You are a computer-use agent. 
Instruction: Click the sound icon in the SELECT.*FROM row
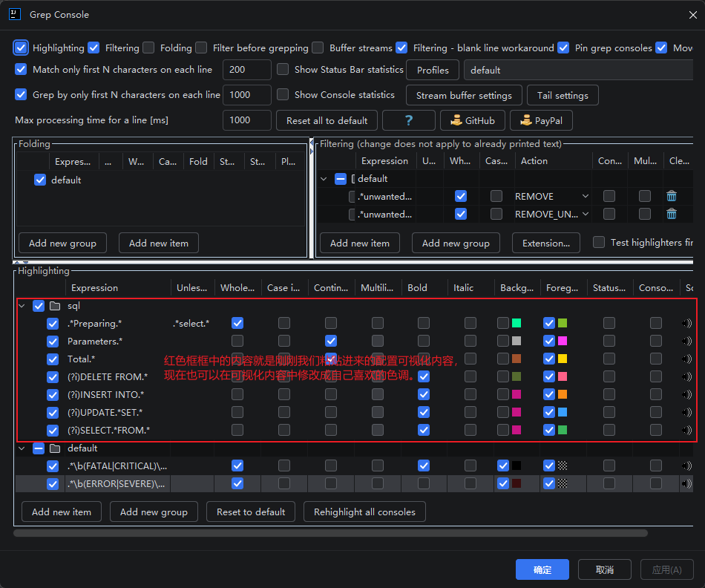(686, 430)
